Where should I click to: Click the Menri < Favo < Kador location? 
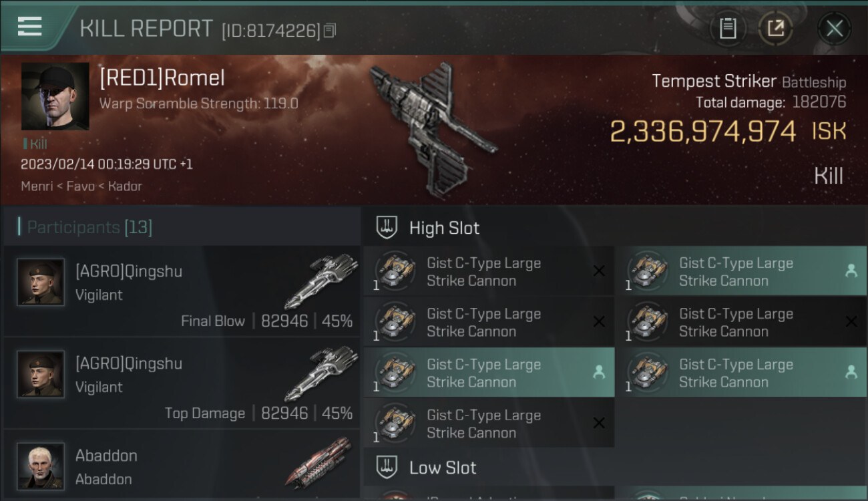81,186
